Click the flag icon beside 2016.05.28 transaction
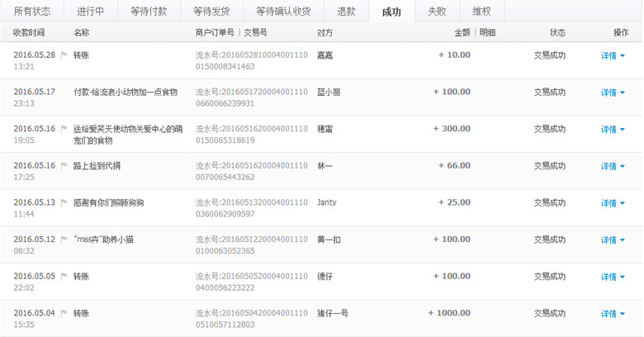The height and width of the screenshot is (337, 644). [x=64, y=55]
